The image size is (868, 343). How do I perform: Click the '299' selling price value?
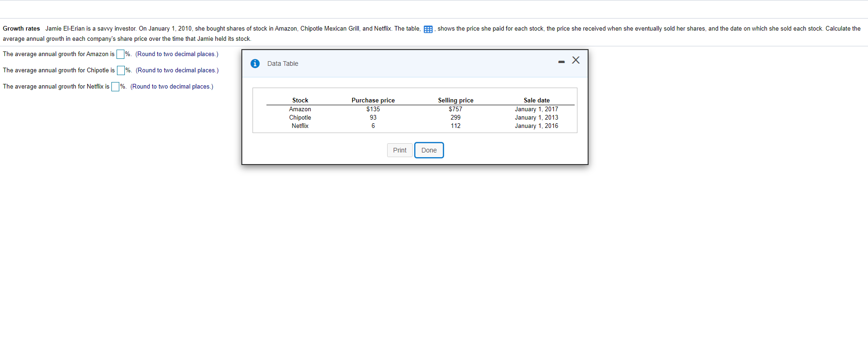click(456, 118)
